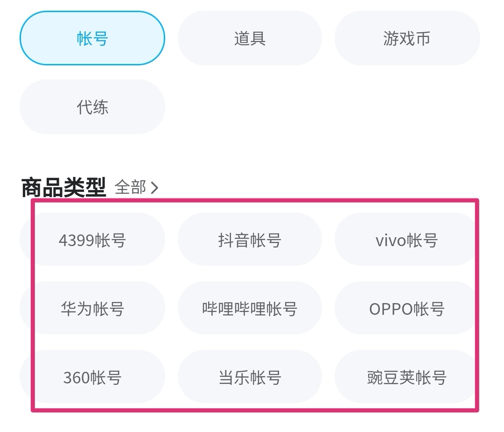The image size is (504, 432).
Task: Select 豌豆荚帐号 product type
Action: (x=406, y=377)
